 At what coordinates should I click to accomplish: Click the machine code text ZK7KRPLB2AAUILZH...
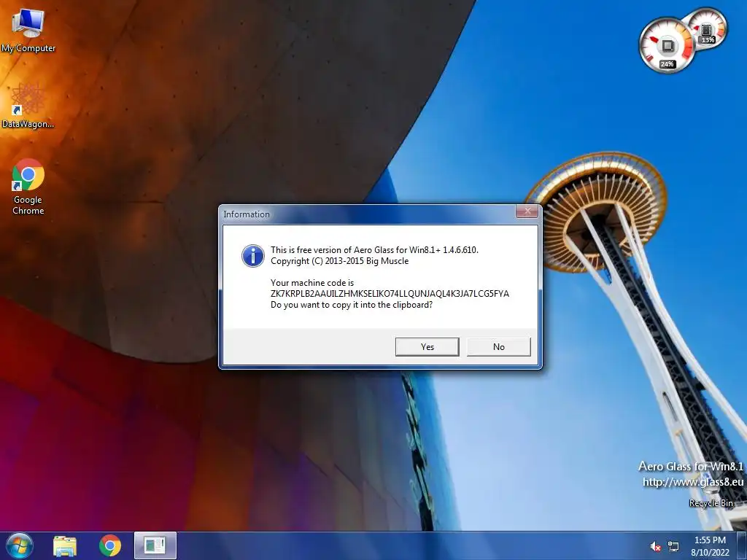coord(390,294)
